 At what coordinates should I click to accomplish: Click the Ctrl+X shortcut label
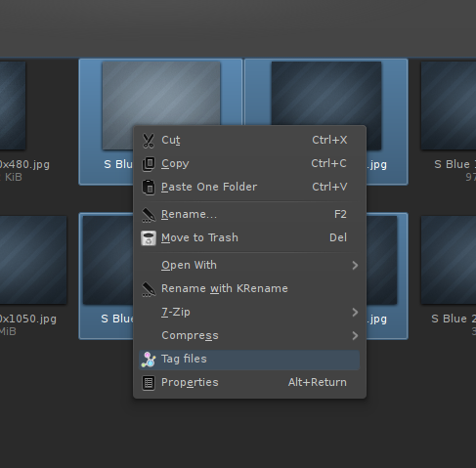click(x=329, y=140)
